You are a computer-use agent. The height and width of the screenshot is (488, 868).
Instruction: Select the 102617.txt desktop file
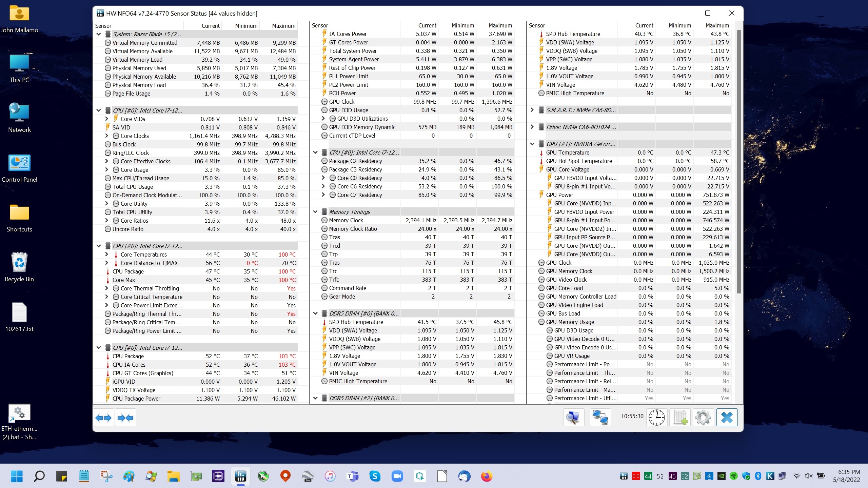[x=19, y=317]
